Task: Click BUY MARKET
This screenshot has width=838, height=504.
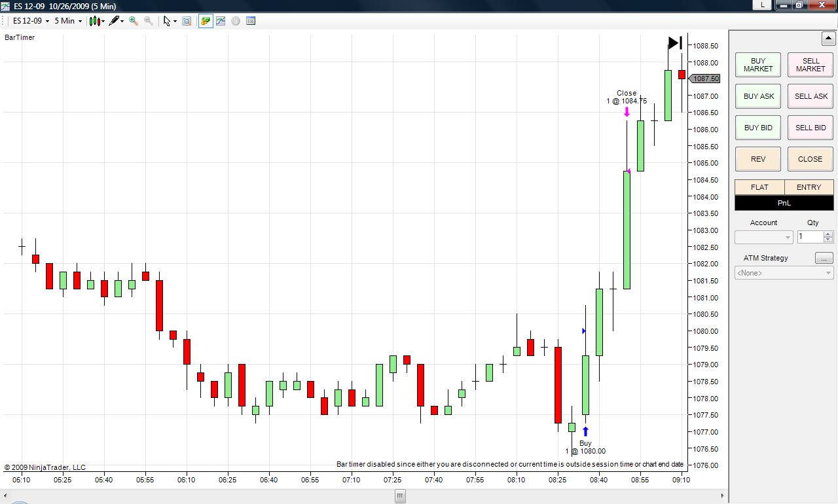Action: click(x=758, y=65)
